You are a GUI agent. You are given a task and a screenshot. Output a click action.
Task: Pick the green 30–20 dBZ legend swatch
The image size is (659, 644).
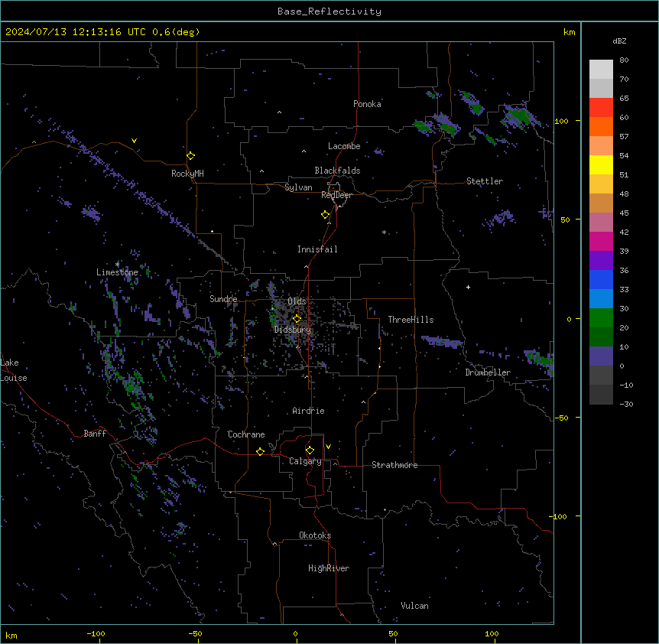(601, 318)
